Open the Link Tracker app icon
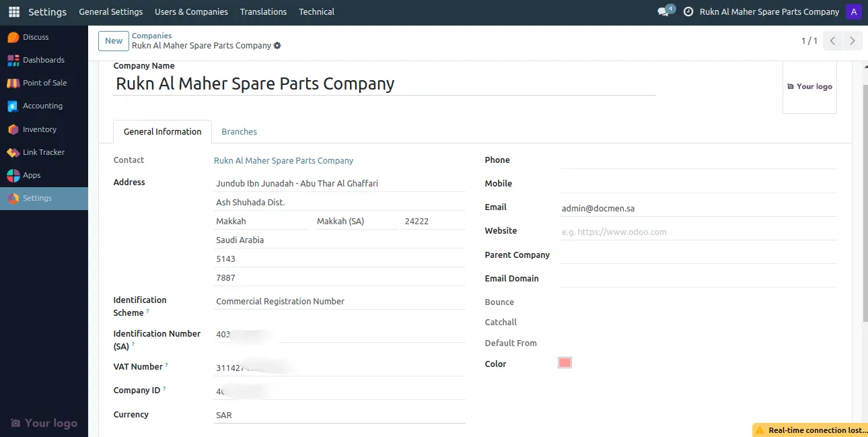 13,152
